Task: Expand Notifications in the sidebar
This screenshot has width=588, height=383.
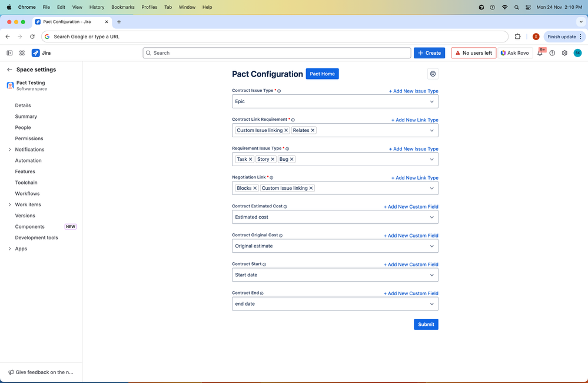Action: 10,150
